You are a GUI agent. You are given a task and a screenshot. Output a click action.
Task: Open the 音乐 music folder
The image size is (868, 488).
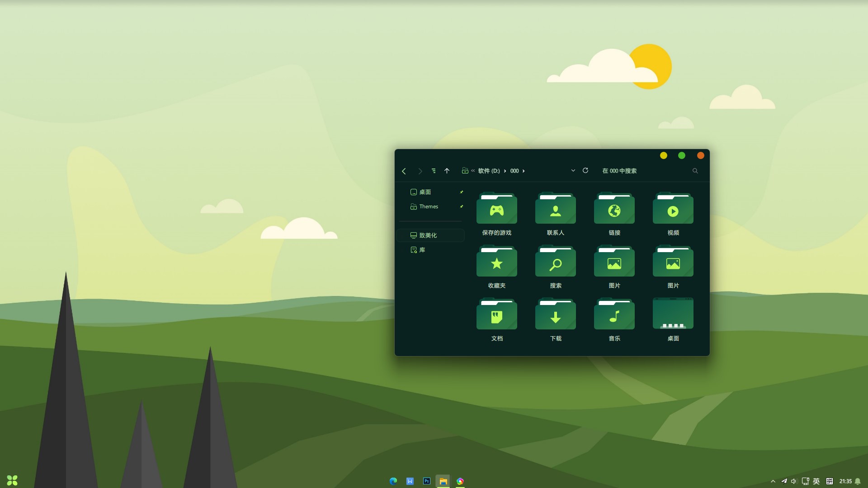(x=614, y=314)
